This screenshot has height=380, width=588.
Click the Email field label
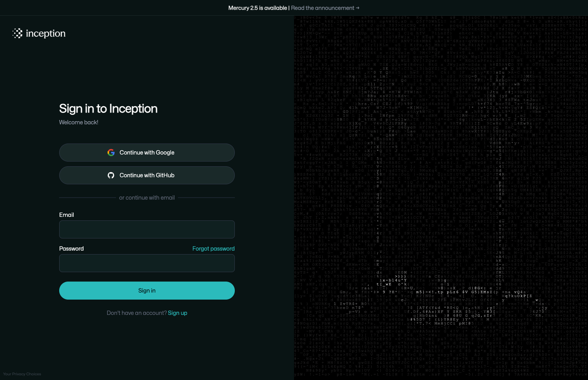pos(67,215)
